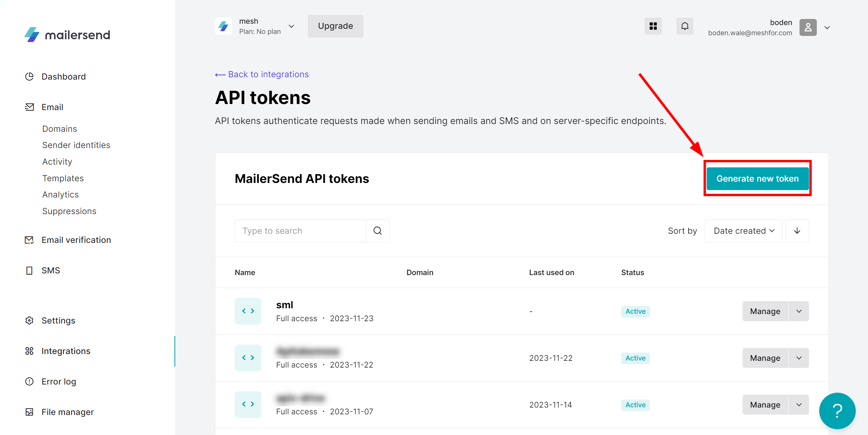Click the Name column header
This screenshot has height=435, width=868.
pyautogui.click(x=245, y=272)
